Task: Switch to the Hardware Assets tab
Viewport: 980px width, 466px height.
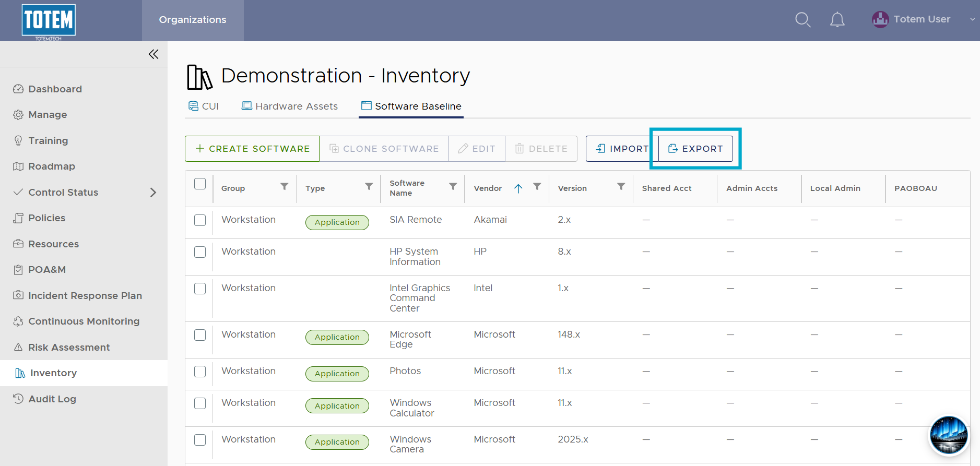Action: pos(290,106)
